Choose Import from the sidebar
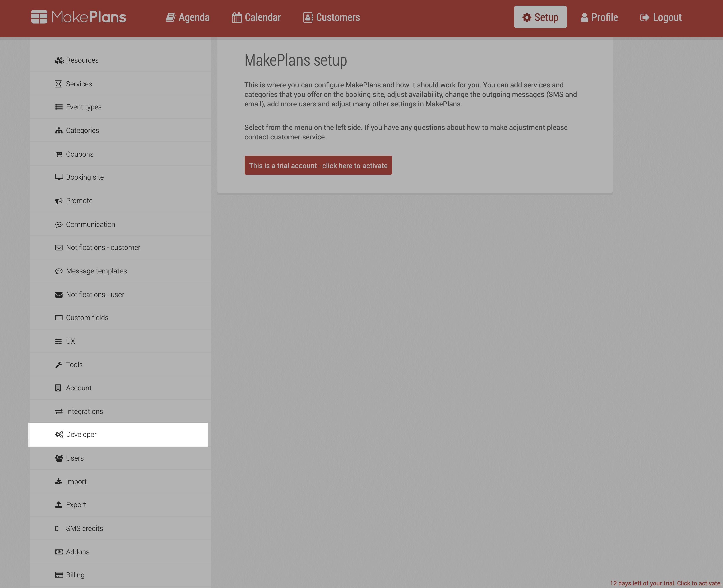 [120, 481]
